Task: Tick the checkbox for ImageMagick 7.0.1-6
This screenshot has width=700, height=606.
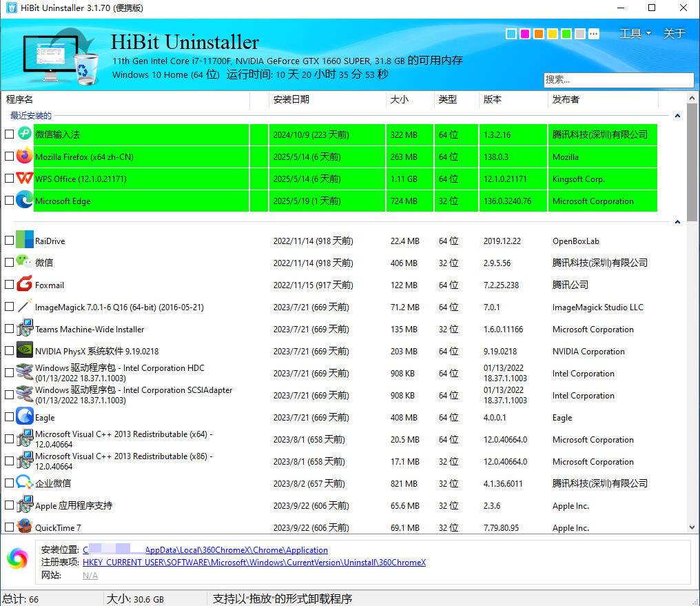Action: (9, 307)
